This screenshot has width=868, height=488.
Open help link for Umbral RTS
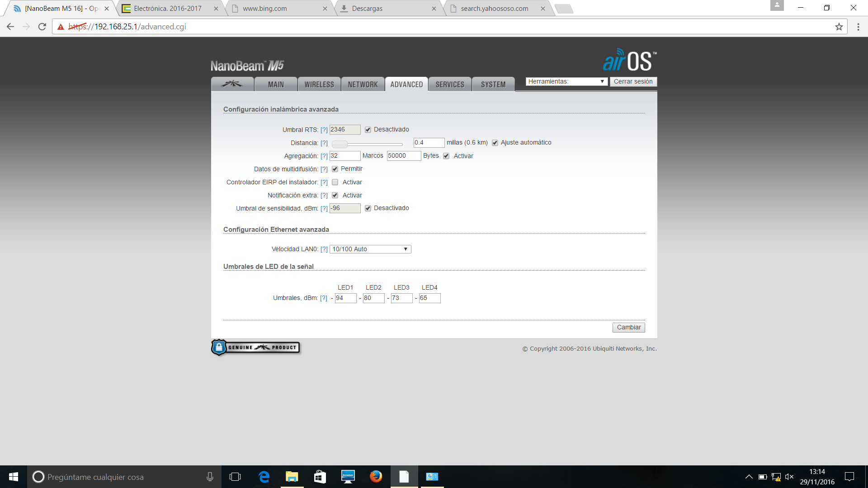pyautogui.click(x=324, y=130)
